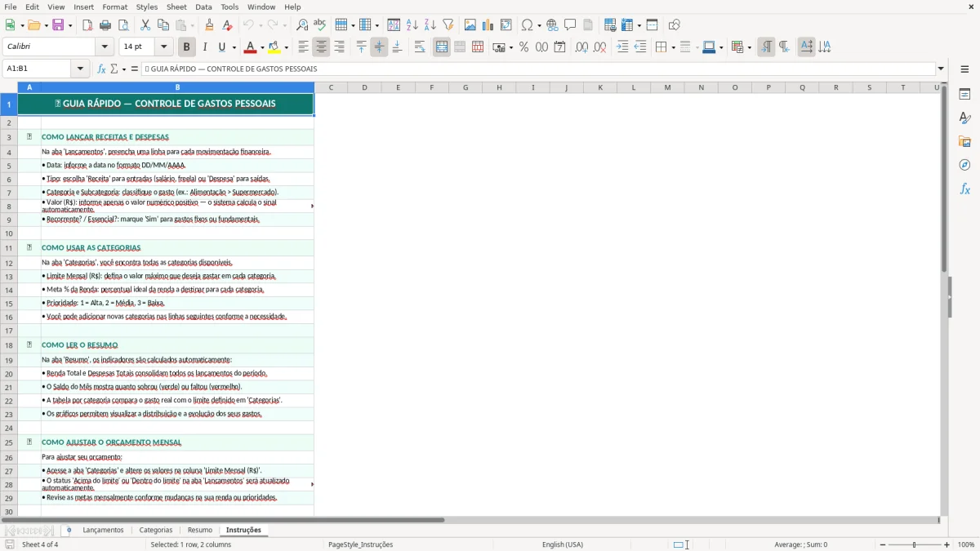Image resolution: width=980 pixels, height=551 pixels.
Task: Add decimal place icon
Action: 581,47
